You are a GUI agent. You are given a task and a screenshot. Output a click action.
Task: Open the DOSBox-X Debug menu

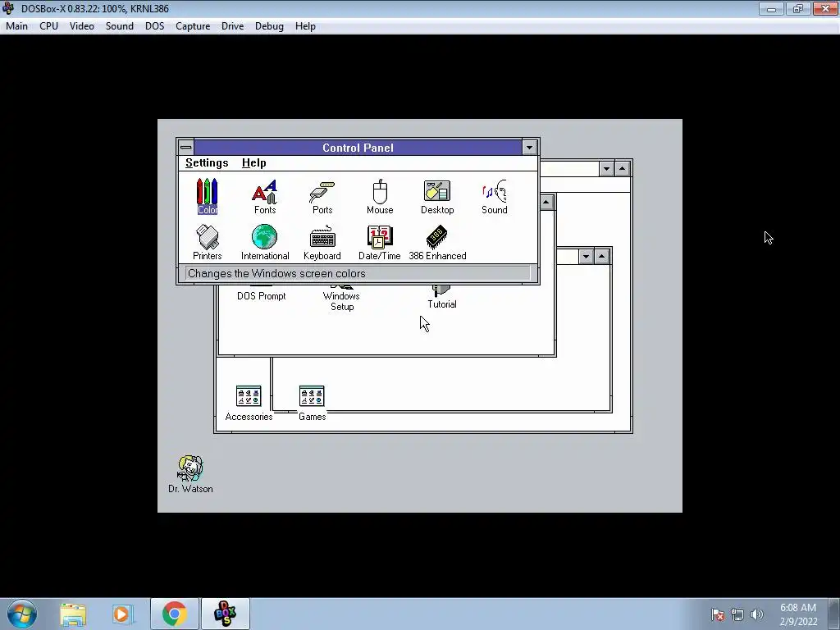click(269, 26)
